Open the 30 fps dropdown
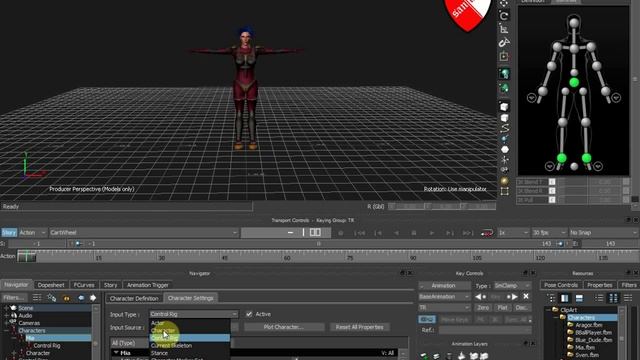Viewport: 640px width, 360px height. coord(549,233)
